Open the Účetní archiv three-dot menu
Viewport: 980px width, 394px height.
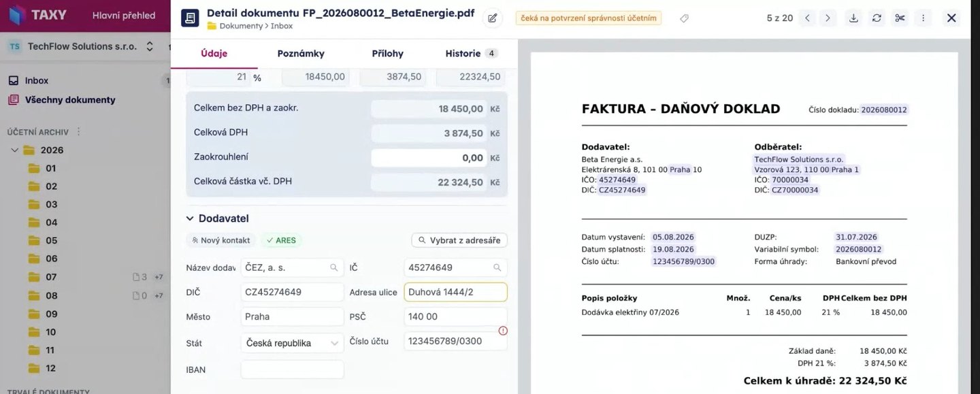click(78, 131)
